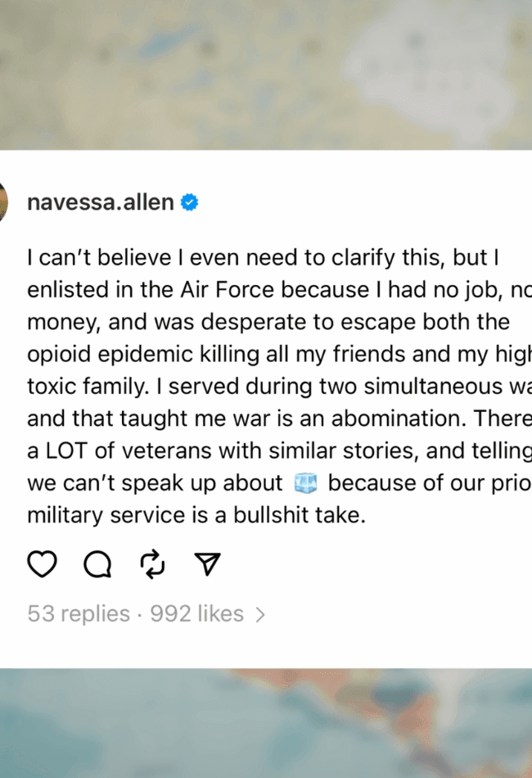This screenshot has height=778, width=532.
Task: View the 992 likes list
Action: (196, 614)
